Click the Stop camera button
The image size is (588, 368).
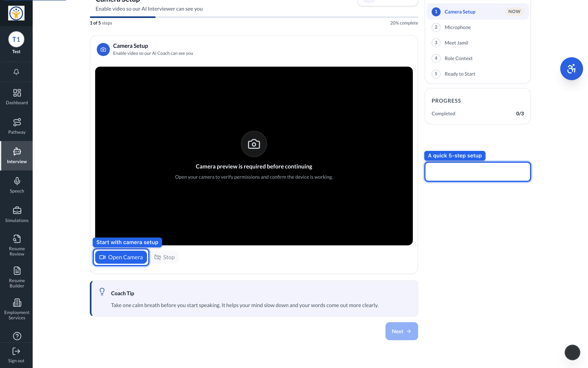pyautogui.click(x=165, y=257)
